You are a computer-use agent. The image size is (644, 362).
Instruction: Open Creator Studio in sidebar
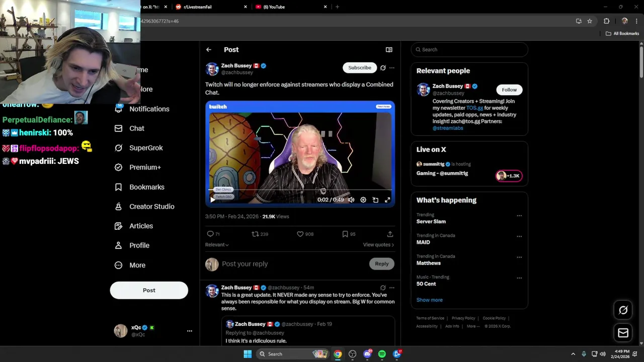pos(145,207)
